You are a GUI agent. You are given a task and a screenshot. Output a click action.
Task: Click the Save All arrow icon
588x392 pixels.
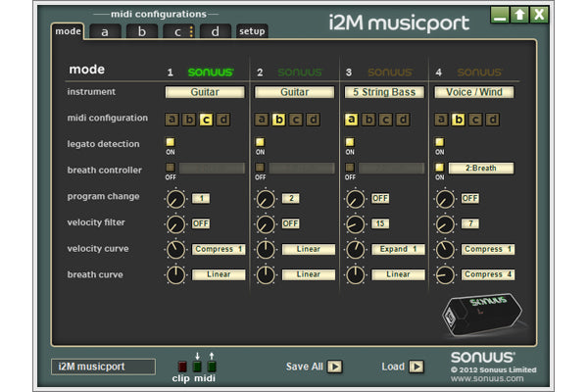335,367
